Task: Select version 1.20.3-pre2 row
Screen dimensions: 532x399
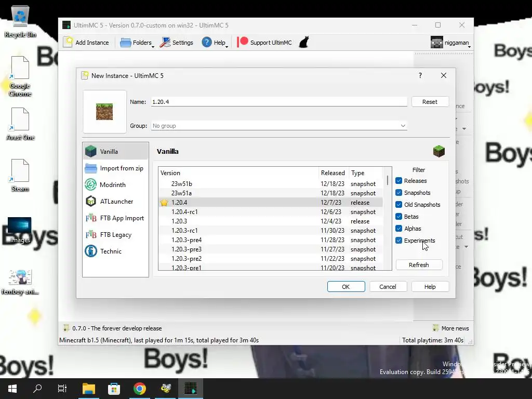Action: (x=270, y=259)
